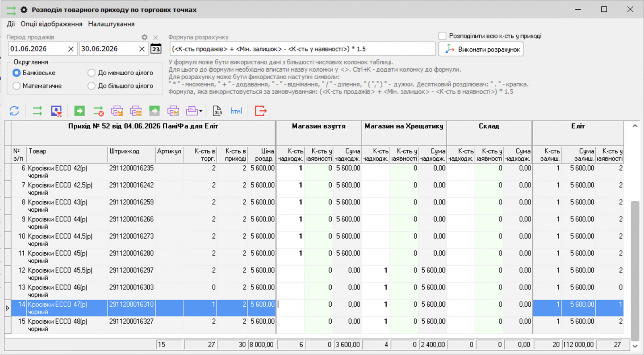Click the purple printer with orange label icon
644x355 pixels.
tap(117, 111)
